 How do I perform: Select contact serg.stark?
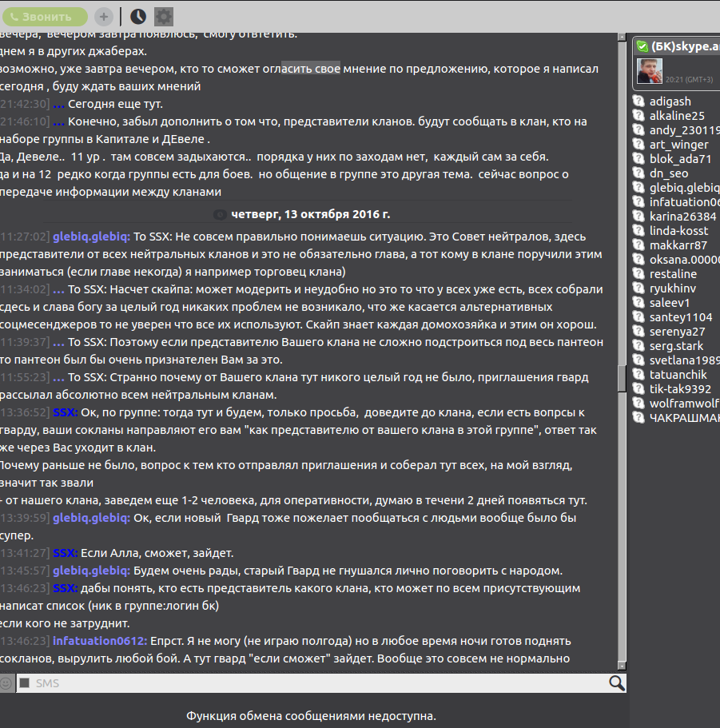point(676,346)
